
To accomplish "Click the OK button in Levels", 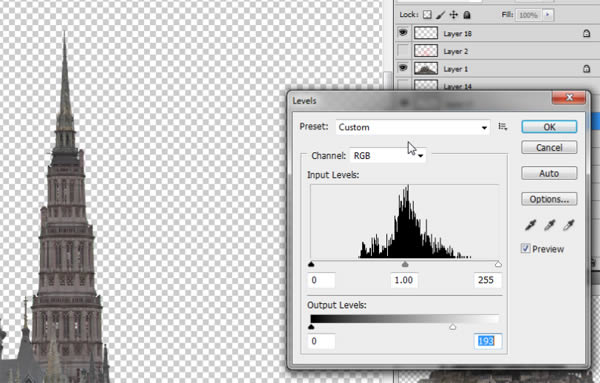I will (x=549, y=127).
